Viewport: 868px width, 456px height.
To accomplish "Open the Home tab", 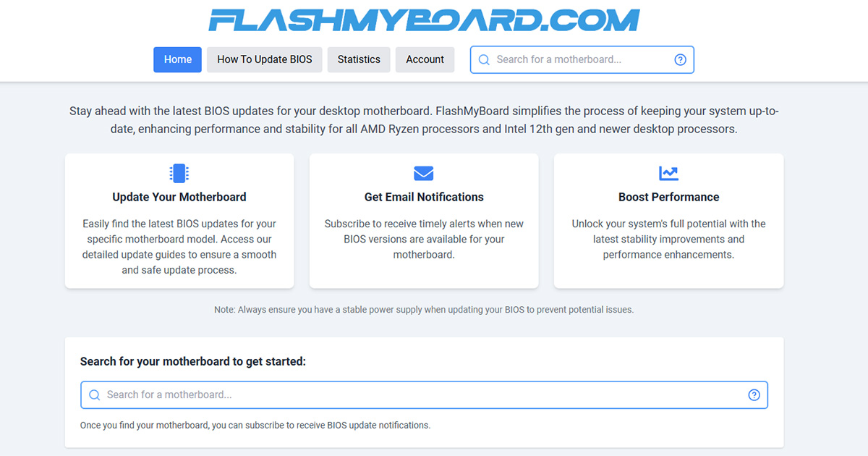I will point(178,59).
